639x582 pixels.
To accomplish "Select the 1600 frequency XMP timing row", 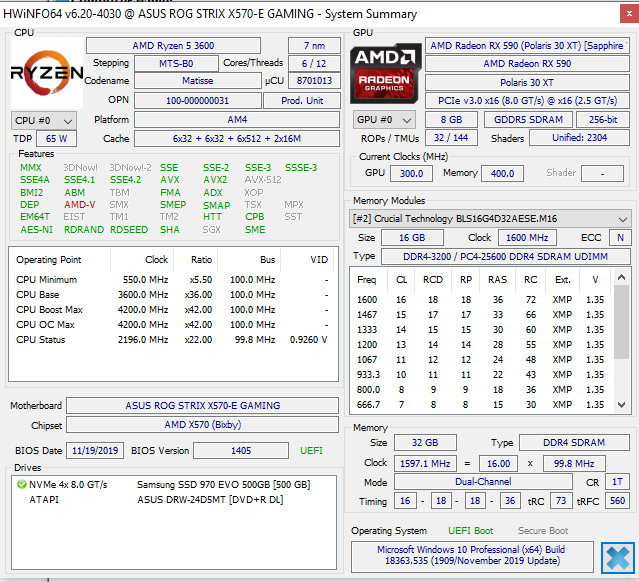I will [481, 300].
